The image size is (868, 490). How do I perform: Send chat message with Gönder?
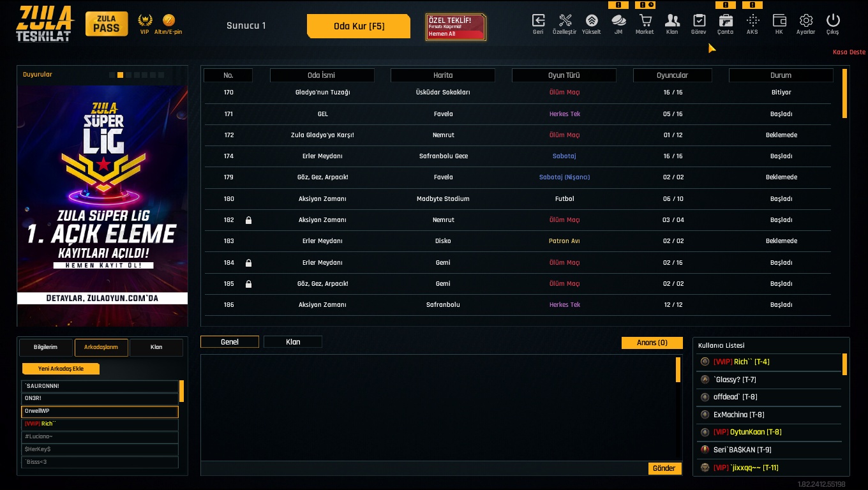(664, 468)
